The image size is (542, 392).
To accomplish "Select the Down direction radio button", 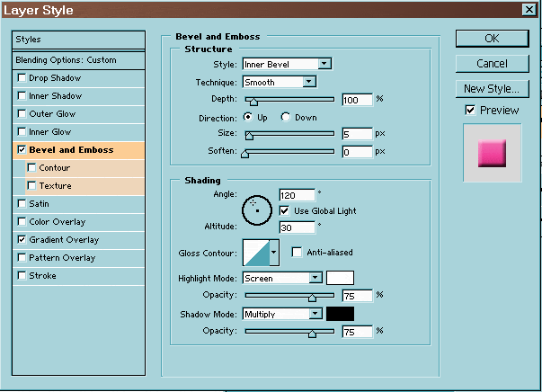I will (x=287, y=118).
